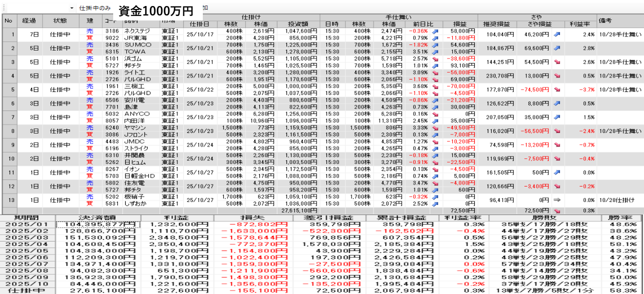Click the 利益率 column header
The image size is (644, 294).
(x=579, y=24)
